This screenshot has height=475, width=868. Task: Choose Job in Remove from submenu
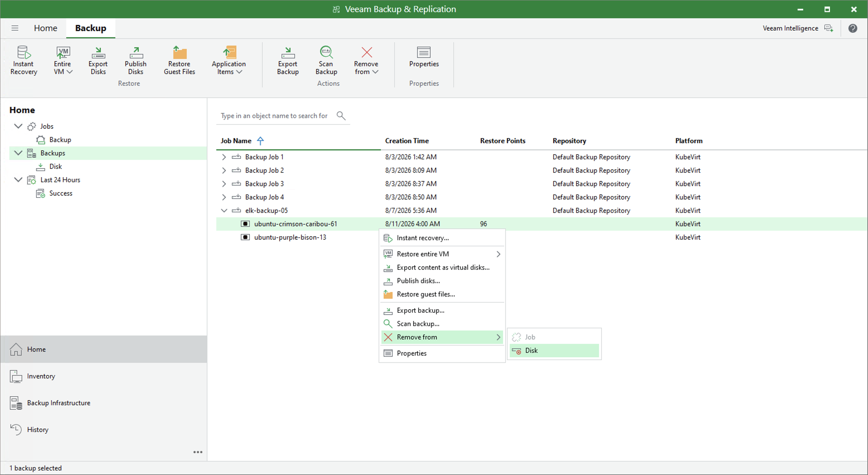point(554,337)
